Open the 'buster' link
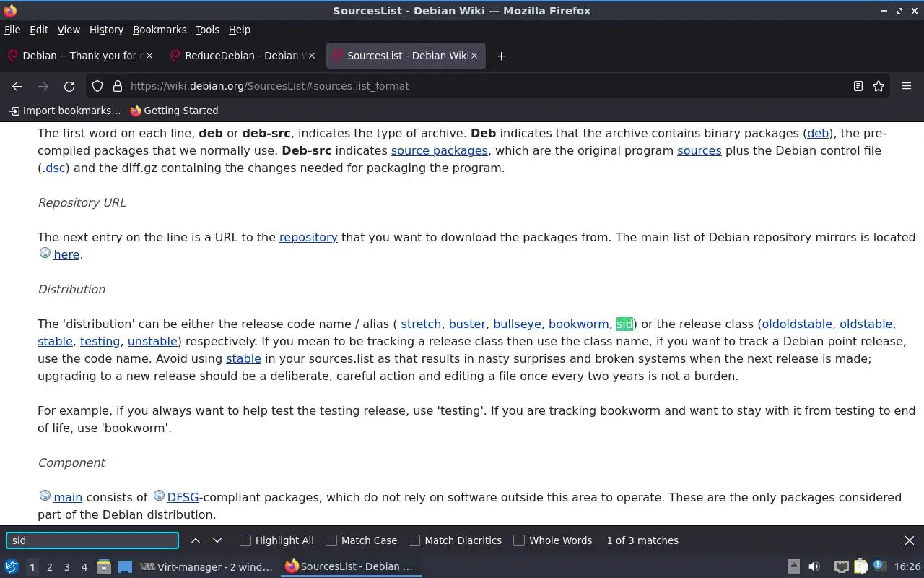Screen dimensions: 924x578 pos(467,324)
